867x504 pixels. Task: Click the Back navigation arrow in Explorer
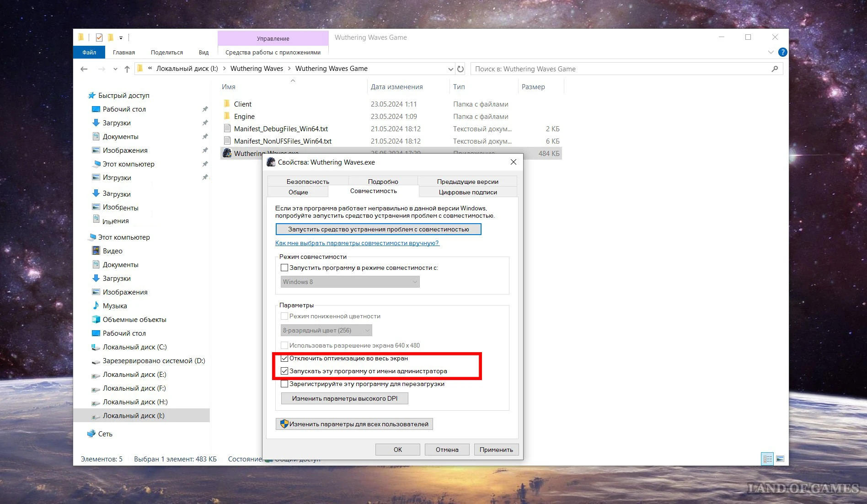pos(84,69)
